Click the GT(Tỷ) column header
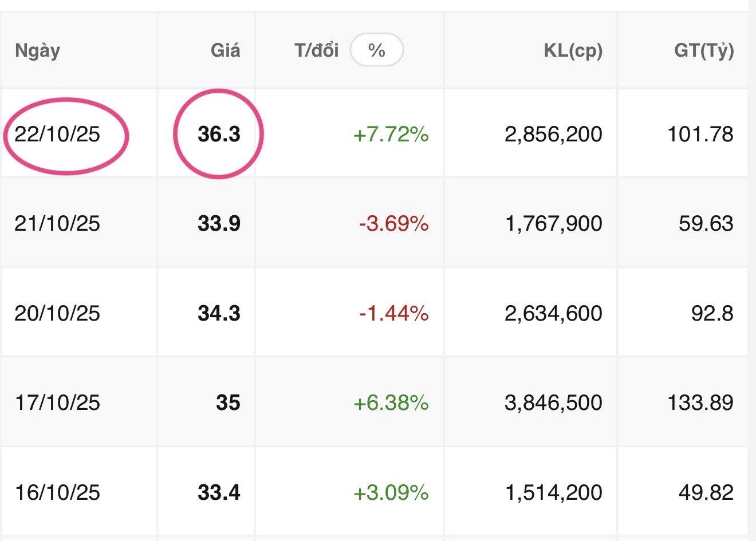 704,50
